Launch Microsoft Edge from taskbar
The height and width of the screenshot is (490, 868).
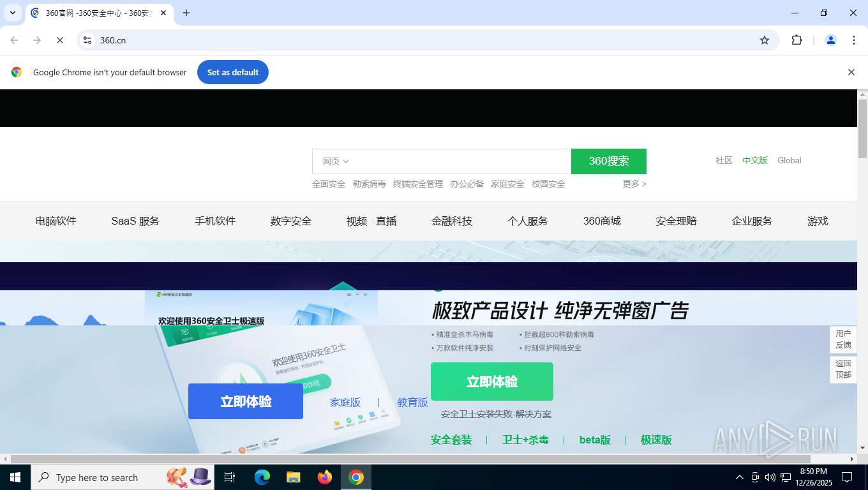(x=262, y=477)
